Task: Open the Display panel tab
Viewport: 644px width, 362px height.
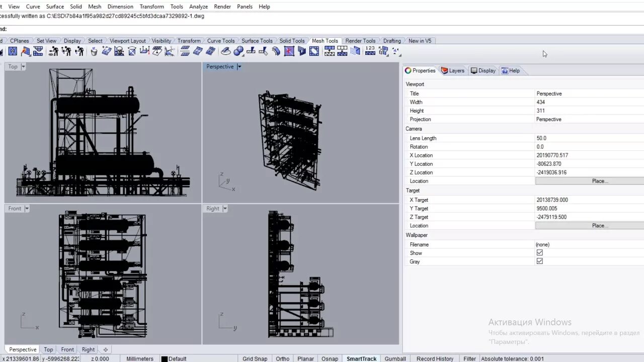Action: pyautogui.click(x=483, y=71)
